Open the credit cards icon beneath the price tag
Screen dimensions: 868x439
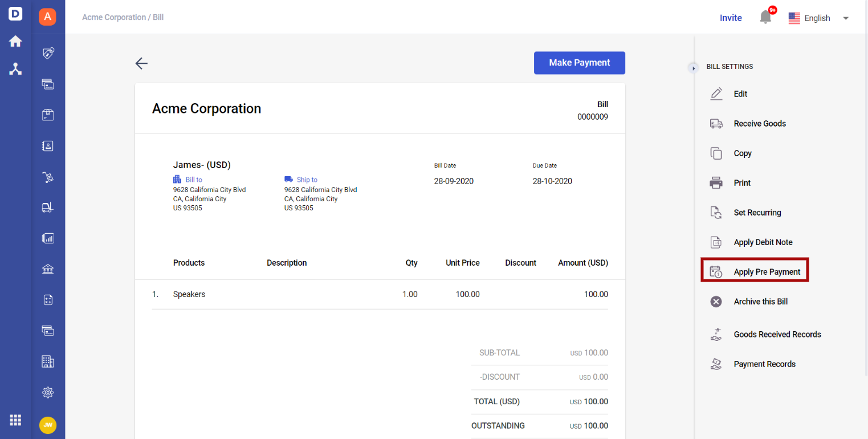pyautogui.click(x=48, y=84)
